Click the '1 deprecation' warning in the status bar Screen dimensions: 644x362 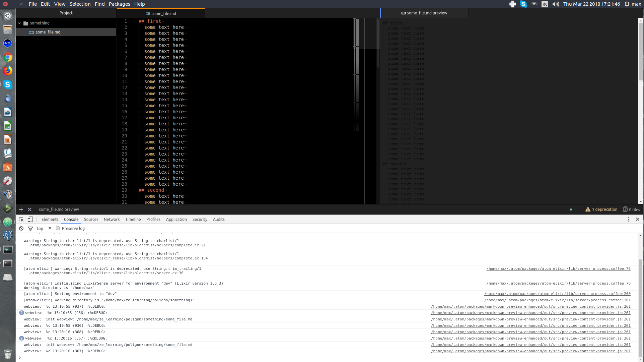pos(601,209)
